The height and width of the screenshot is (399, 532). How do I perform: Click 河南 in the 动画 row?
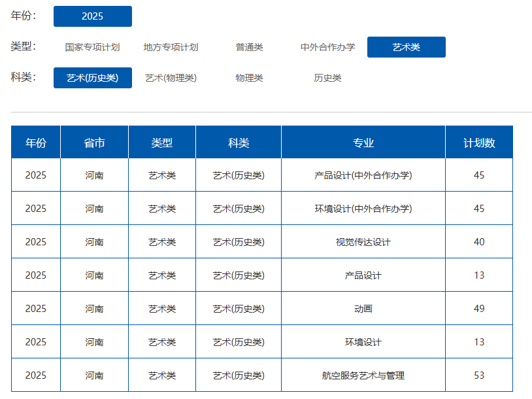click(x=94, y=309)
